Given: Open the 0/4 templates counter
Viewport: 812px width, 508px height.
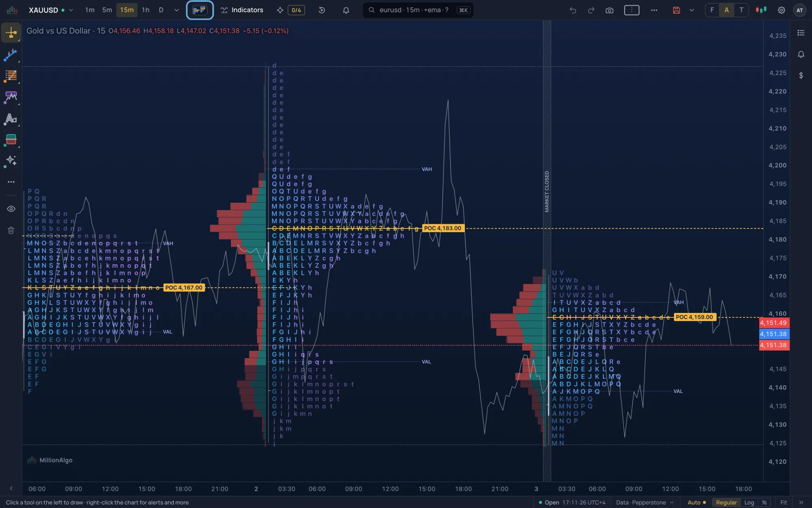Looking at the screenshot, I should 296,10.
